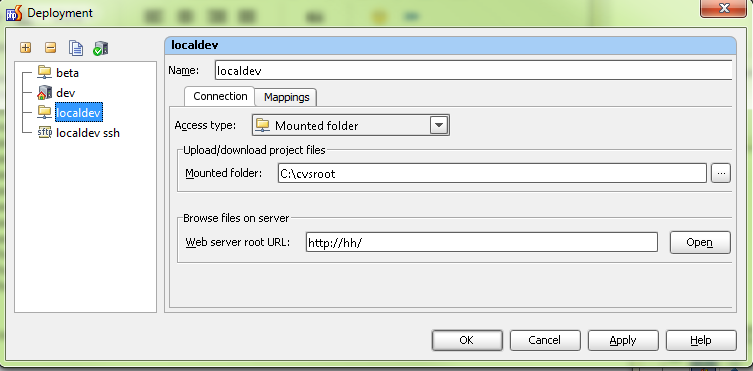The image size is (753, 371).
Task: Open Help for Deployment
Action: [x=701, y=340]
